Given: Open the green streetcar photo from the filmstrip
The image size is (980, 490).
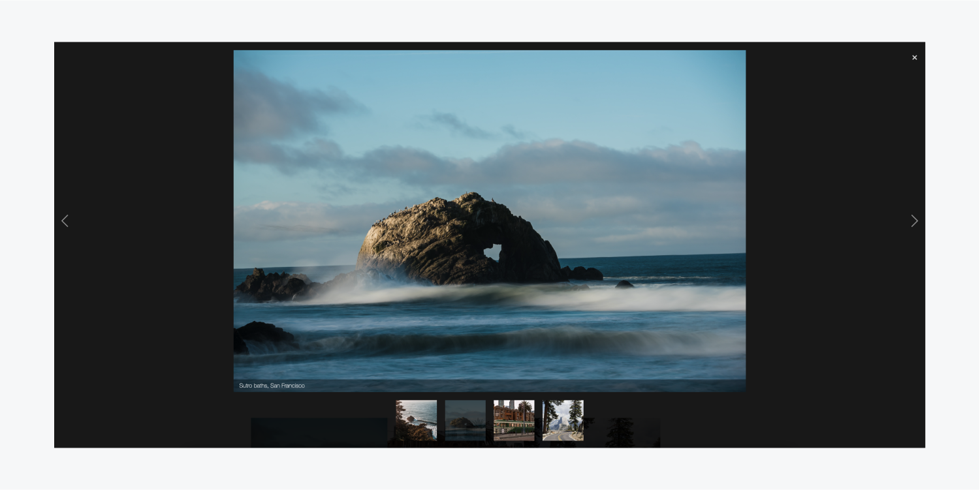Looking at the screenshot, I should click(x=514, y=420).
